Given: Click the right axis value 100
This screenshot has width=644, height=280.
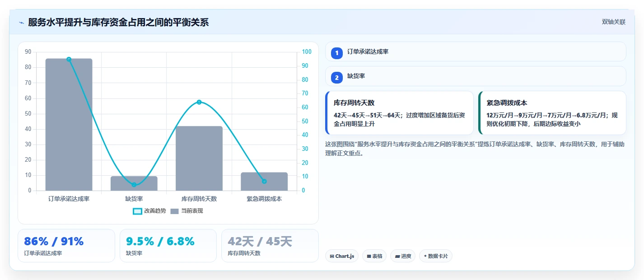Looking at the screenshot, I should 307,52.
